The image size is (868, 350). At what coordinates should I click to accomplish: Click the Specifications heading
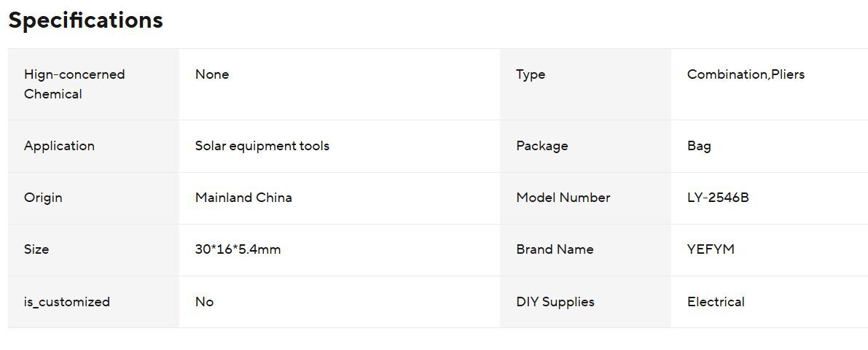[x=85, y=20]
